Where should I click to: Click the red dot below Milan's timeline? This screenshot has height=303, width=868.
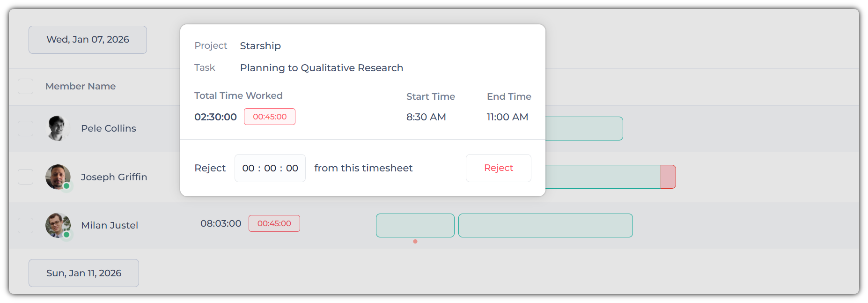[415, 242]
